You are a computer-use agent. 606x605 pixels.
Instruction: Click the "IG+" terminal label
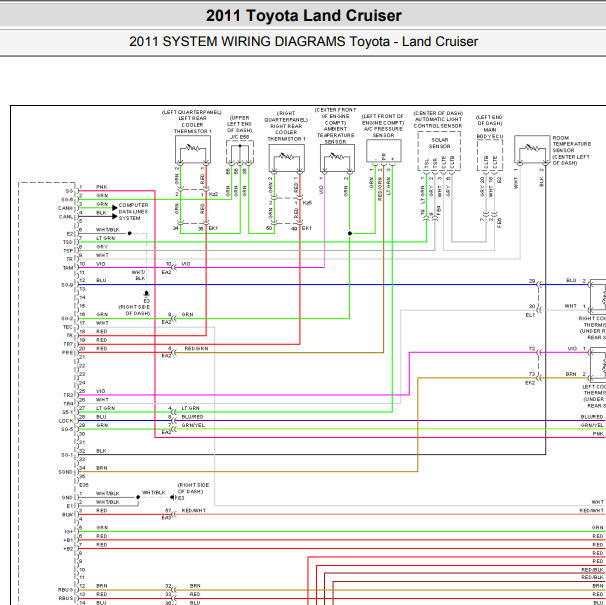[x=68, y=532]
